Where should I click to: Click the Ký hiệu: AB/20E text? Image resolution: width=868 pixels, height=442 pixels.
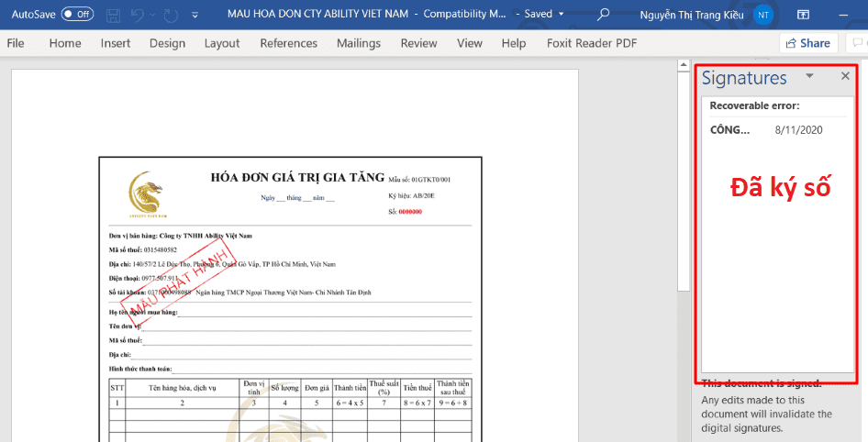click(411, 196)
